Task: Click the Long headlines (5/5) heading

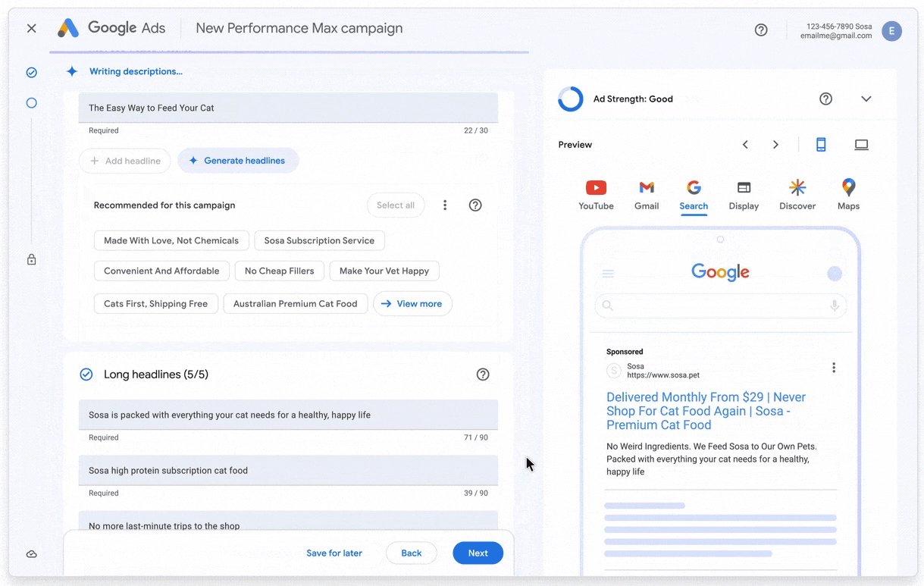Action: coord(156,374)
